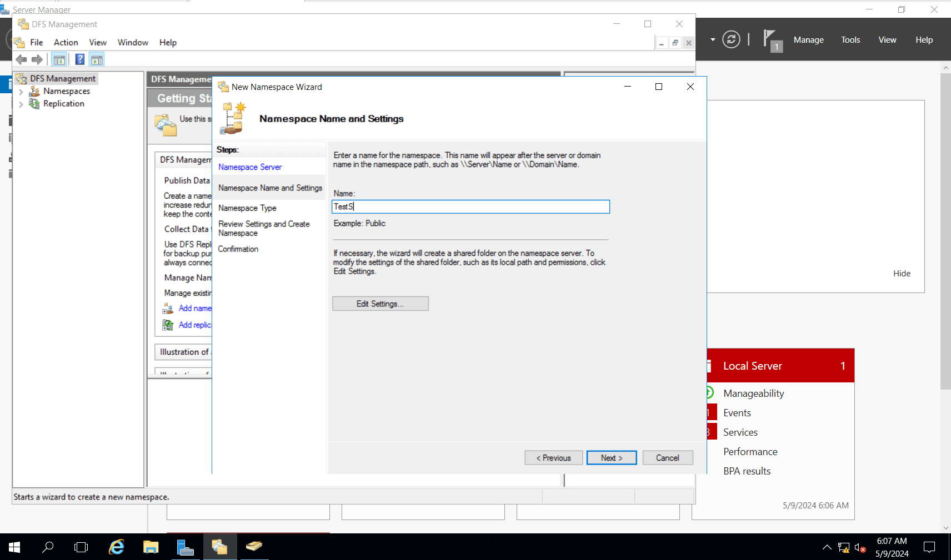Image resolution: width=951 pixels, height=560 pixels.
Task: Toggle the Show/Hide Console Tree toolbar icon
Action: 59,59
